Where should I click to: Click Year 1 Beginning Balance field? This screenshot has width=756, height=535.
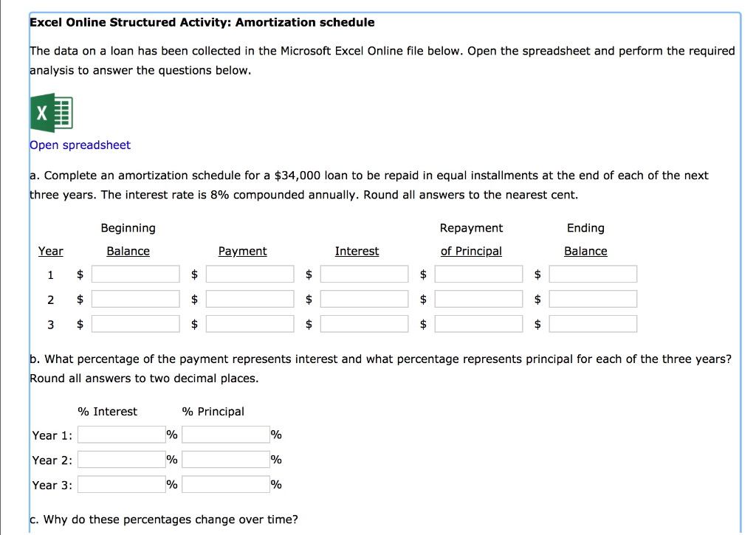[x=135, y=275]
